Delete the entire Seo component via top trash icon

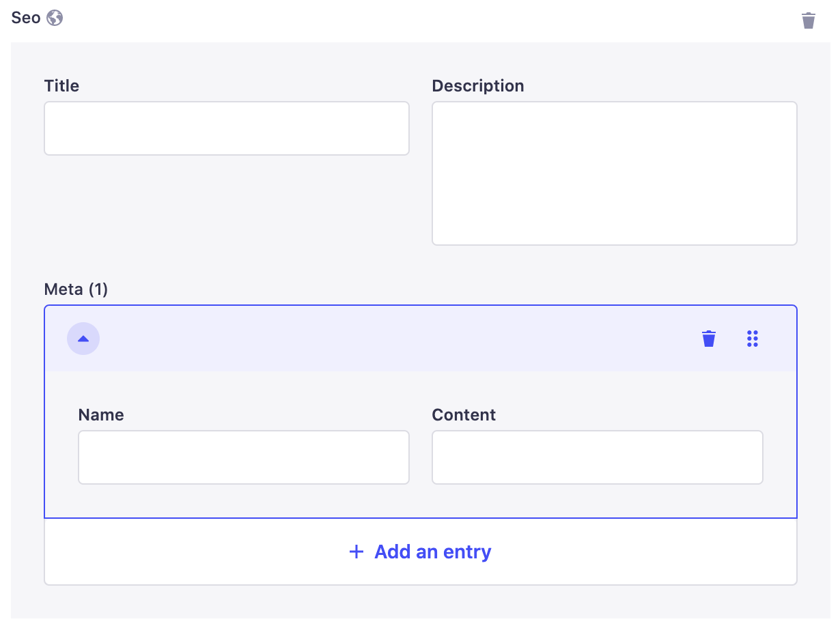(x=809, y=20)
